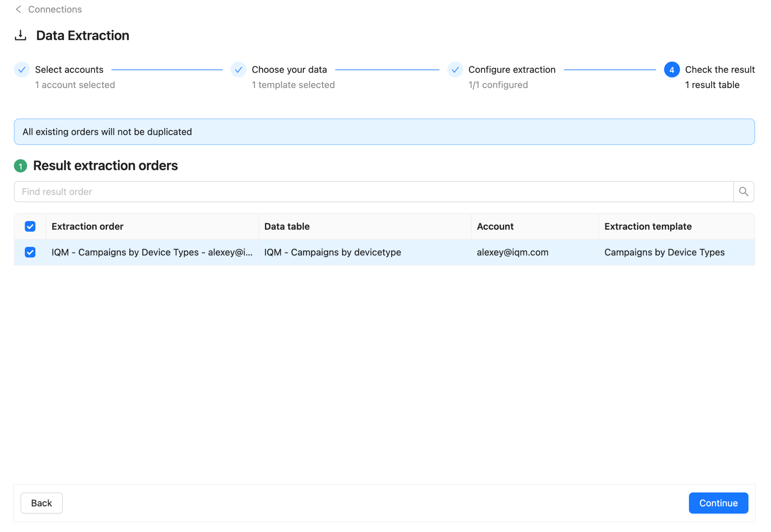This screenshot has height=532, width=771.
Task: Uncheck the IQM Campaigns order checkbox
Action: click(30, 252)
